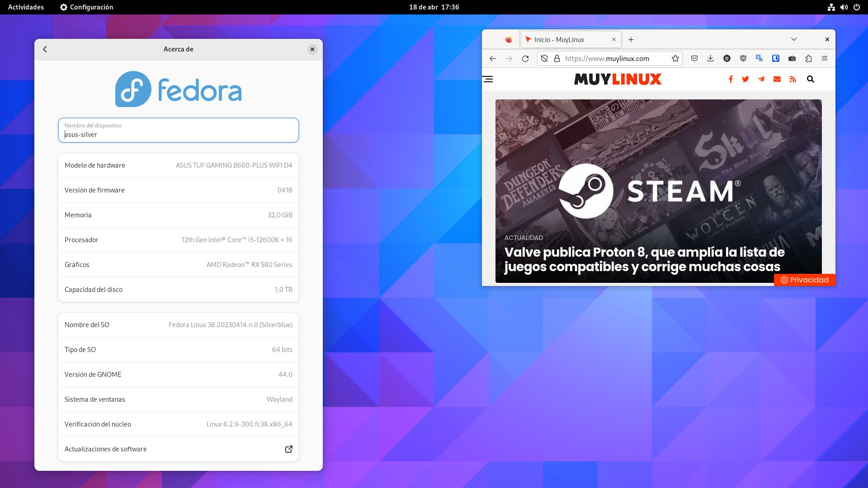Viewport: 868px width, 488px height.
Task: Open the Bitwarden password manager extension
Action: coord(776,58)
